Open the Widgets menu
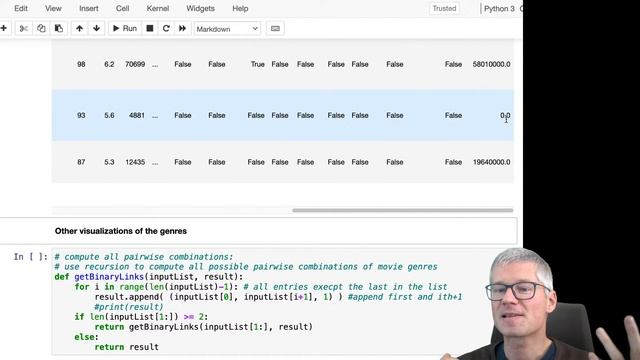Image resolution: width=640 pixels, height=360 pixels. pos(200,8)
